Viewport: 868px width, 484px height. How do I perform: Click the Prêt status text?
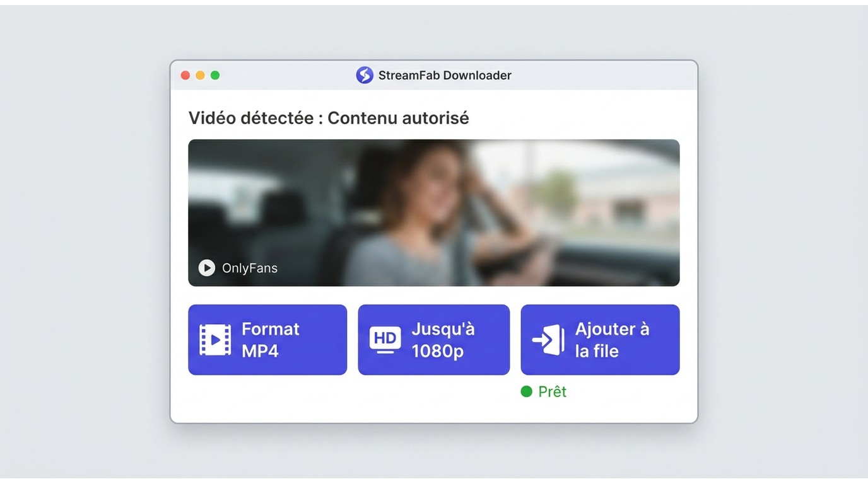[x=553, y=391]
